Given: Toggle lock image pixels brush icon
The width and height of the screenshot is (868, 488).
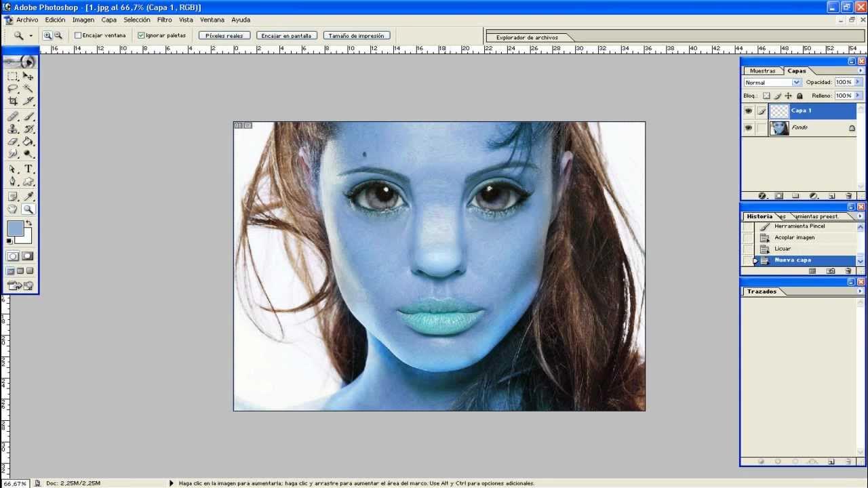Looking at the screenshot, I should pos(777,96).
